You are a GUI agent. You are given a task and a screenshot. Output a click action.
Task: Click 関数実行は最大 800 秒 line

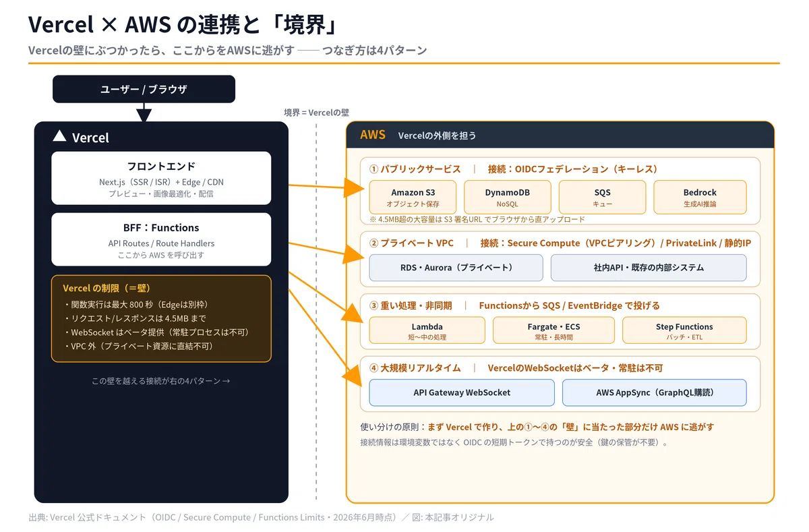137,304
